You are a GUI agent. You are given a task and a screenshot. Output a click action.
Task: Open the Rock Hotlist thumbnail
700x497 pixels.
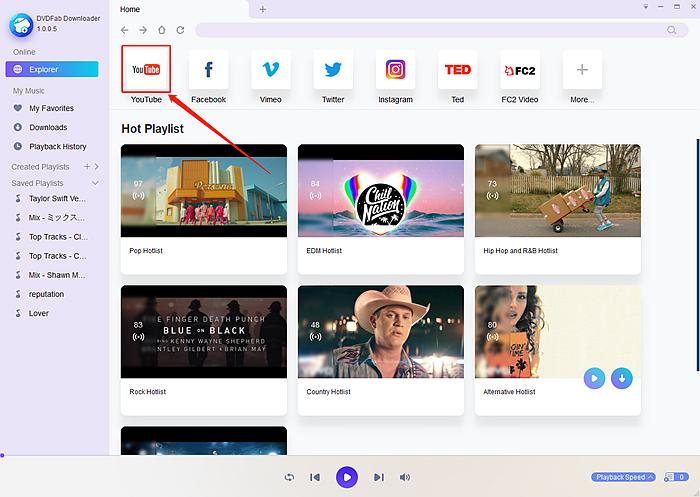(204, 332)
